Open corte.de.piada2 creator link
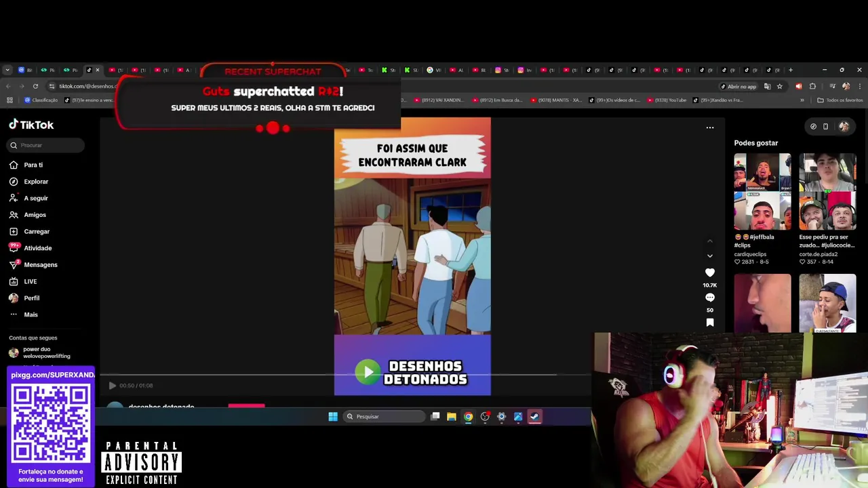This screenshot has width=868, height=488. [818, 254]
